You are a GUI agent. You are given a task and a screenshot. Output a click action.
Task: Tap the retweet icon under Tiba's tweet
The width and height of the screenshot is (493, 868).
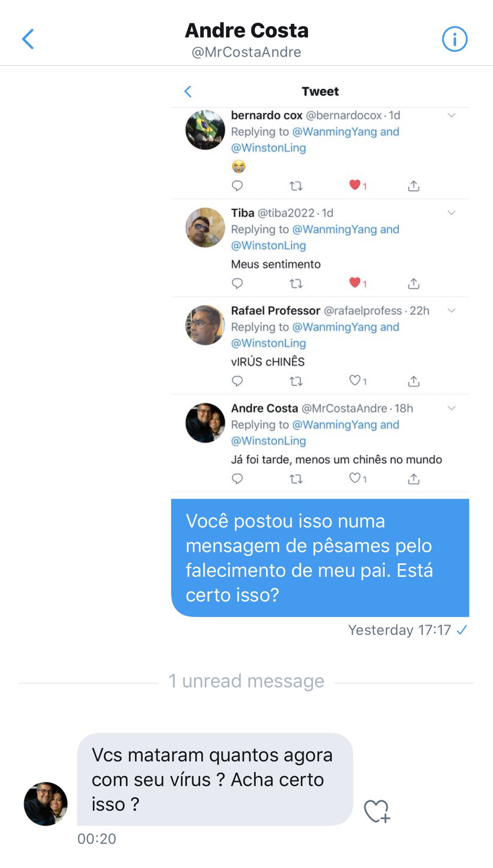point(296,283)
